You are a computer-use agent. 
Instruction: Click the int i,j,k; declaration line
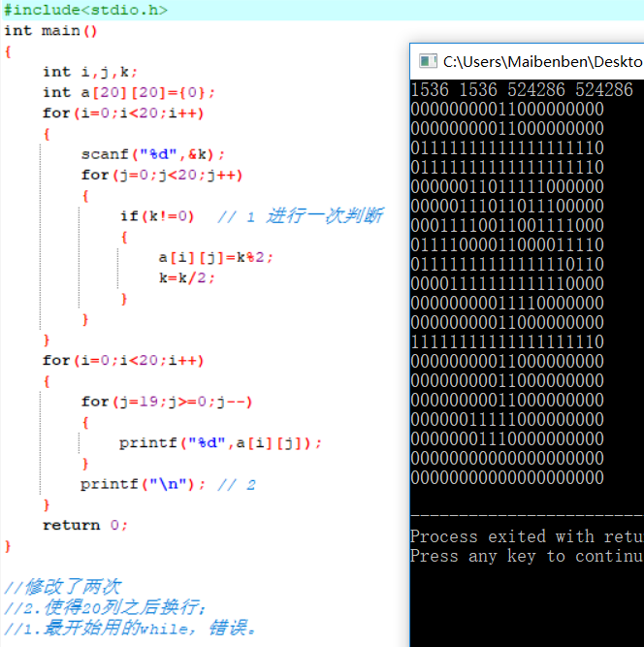[x=90, y=72]
